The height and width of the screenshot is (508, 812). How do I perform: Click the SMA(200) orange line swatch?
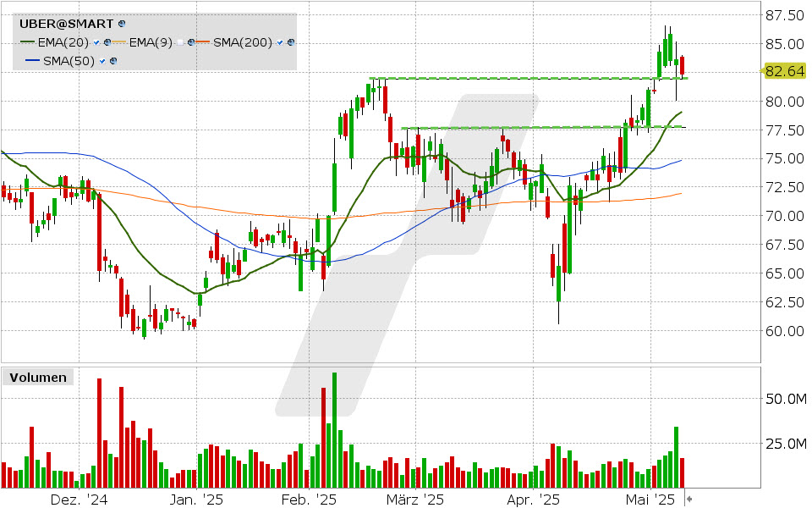[202, 41]
